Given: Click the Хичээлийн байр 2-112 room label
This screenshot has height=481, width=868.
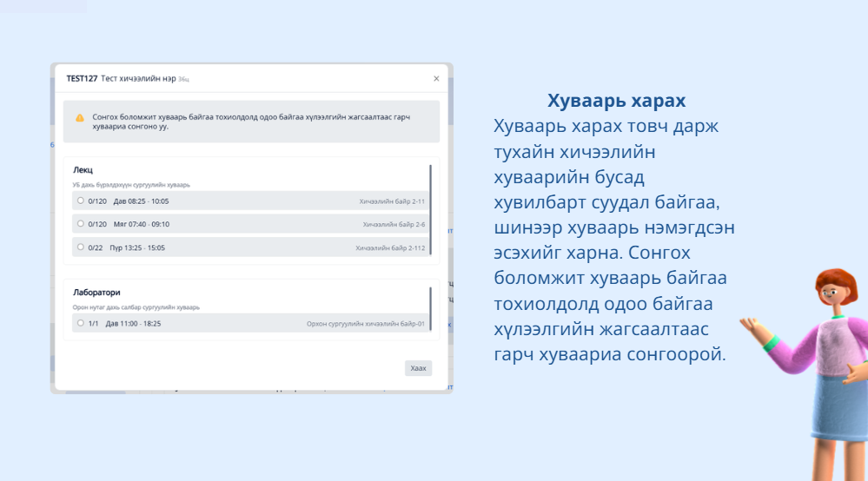Looking at the screenshot, I should click(x=390, y=247).
